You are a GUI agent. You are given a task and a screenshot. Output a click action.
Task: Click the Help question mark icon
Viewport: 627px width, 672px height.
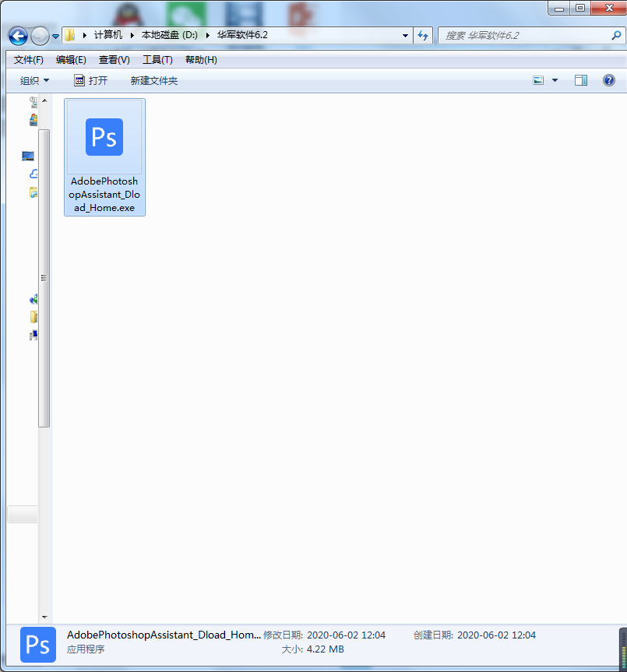(609, 79)
